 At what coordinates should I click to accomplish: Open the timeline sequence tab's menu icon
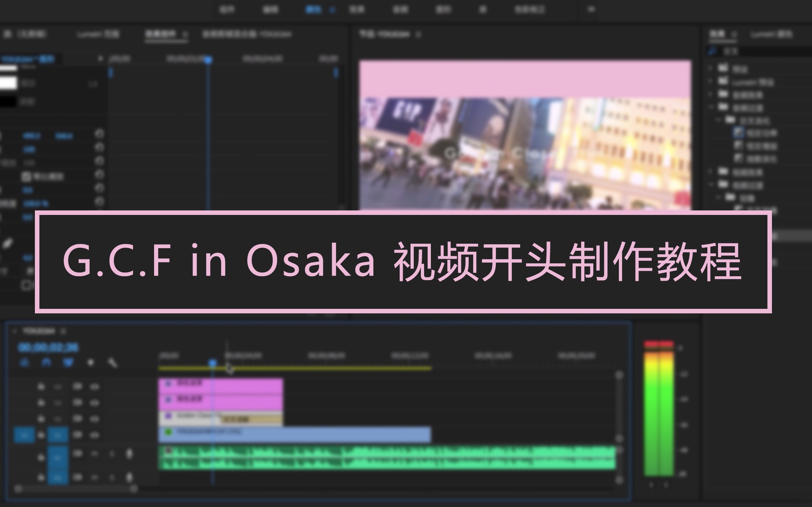(x=63, y=331)
